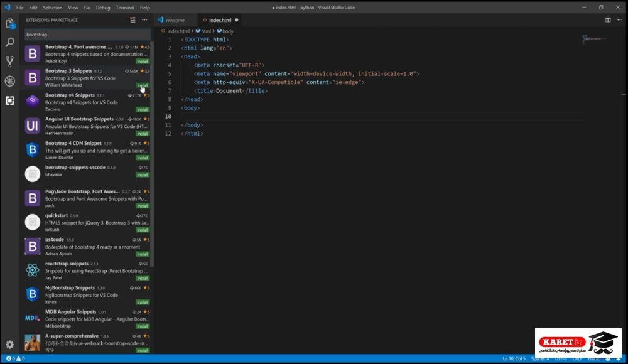Image resolution: width=628 pixels, height=364 pixels.
Task: Install Pug/Jade Bootstrap extension
Action: click(143, 206)
